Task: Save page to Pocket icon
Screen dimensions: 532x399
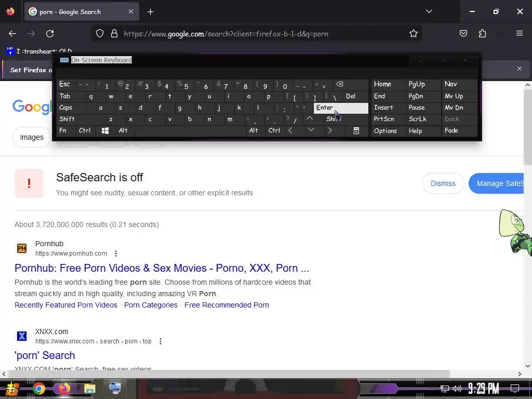Action: click(463, 34)
